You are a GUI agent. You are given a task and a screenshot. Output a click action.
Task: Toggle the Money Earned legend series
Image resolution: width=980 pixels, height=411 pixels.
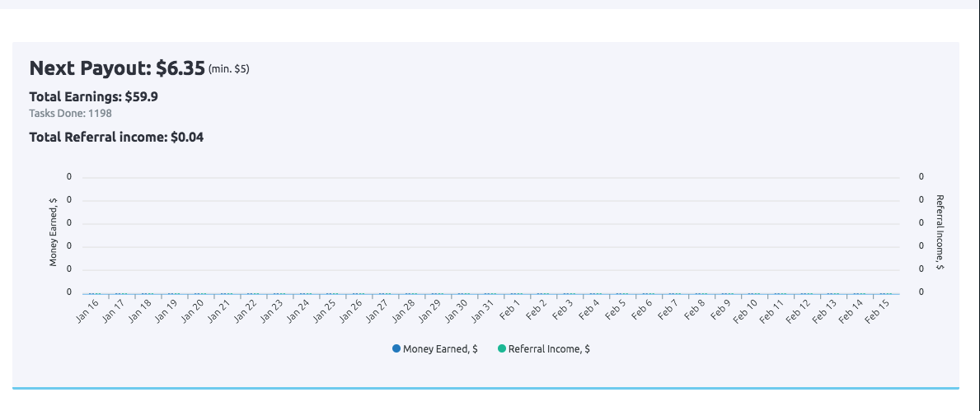pos(440,349)
